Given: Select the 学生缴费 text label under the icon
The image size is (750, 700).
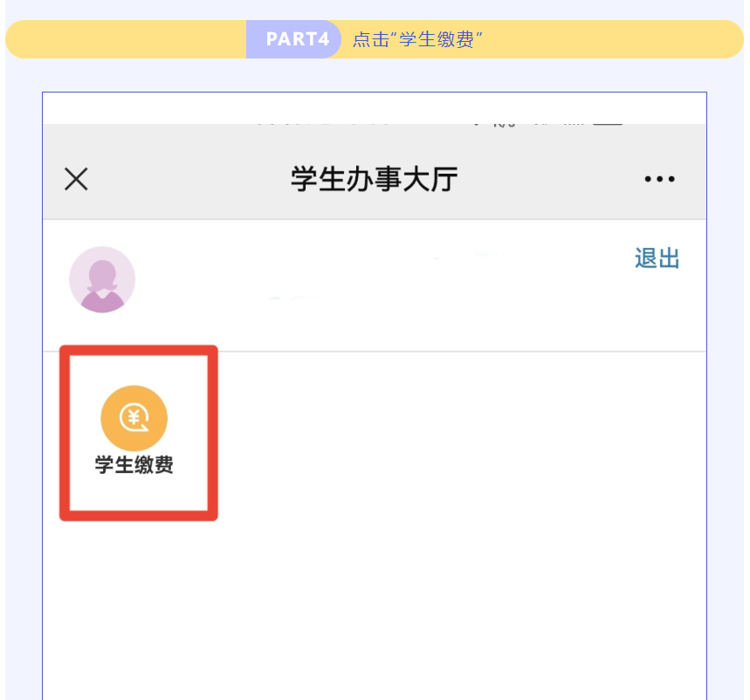Looking at the screenshot, I should pos(134,464).
